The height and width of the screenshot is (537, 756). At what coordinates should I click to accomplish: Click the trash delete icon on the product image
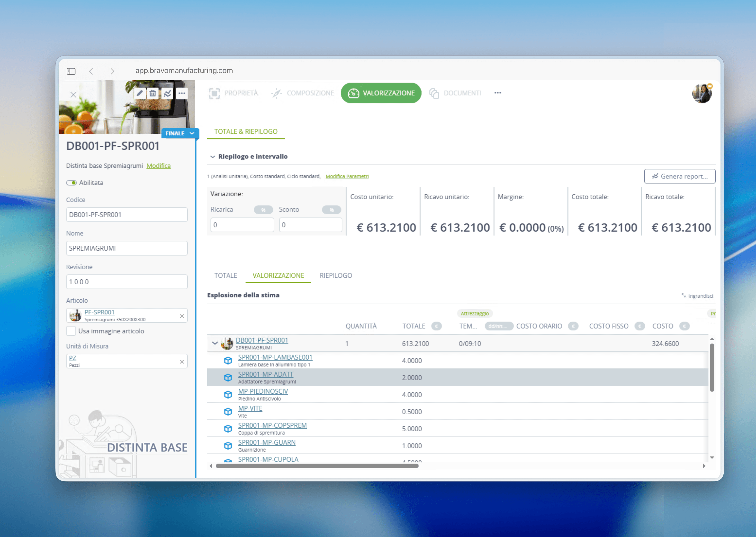[153, 93]
